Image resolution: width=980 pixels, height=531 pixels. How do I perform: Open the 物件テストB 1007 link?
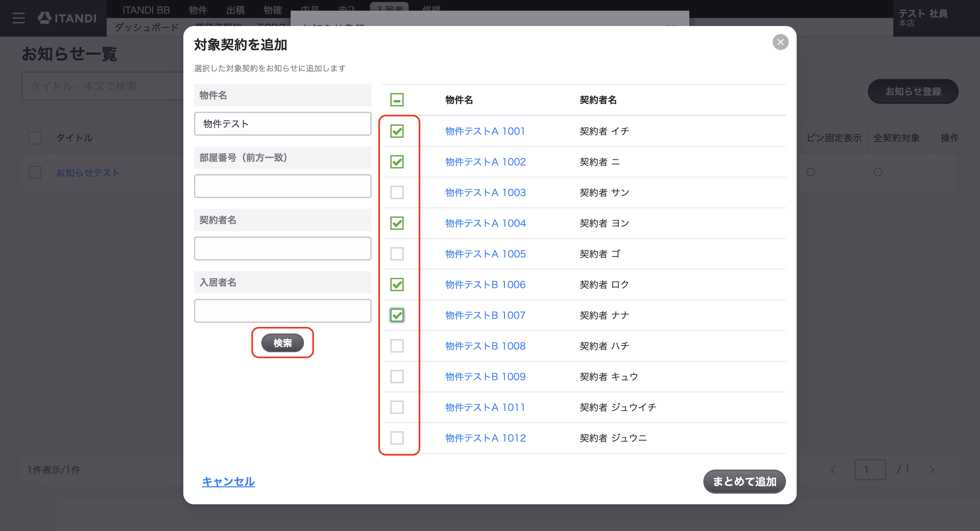point(485,315)
